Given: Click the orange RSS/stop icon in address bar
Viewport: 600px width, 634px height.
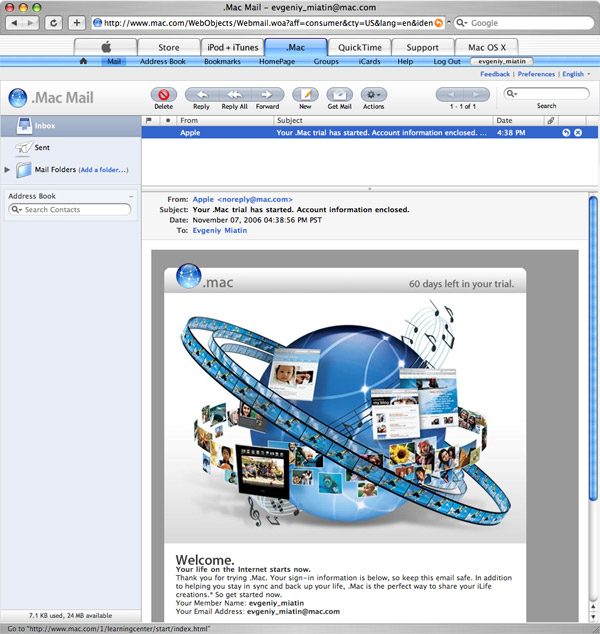Looking at the screenshot, I should click(x=439, y=23).
